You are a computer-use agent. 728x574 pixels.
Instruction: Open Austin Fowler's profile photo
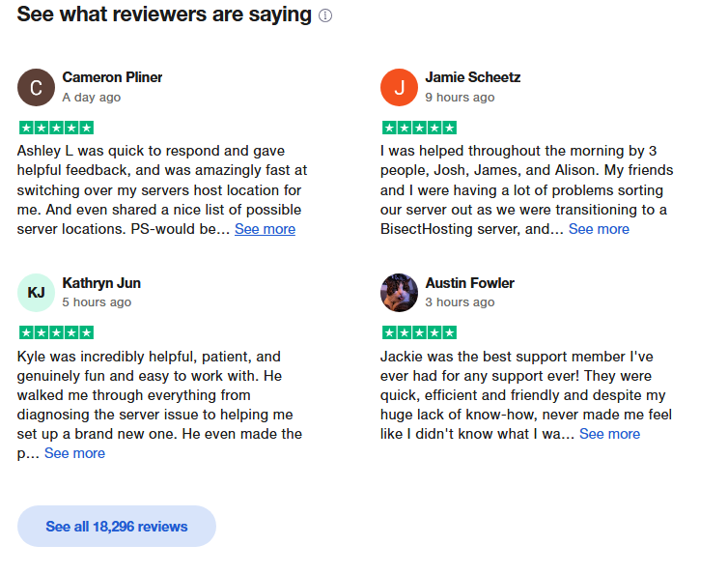[399, 293]
